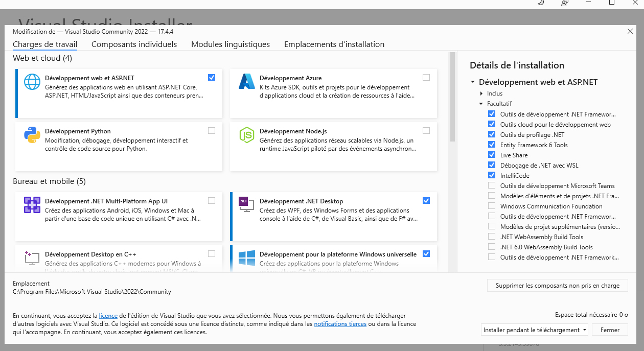Screen dimensions: 644x351
Task: Click the .NET Desktop workload icon
Action: point(247,204)
